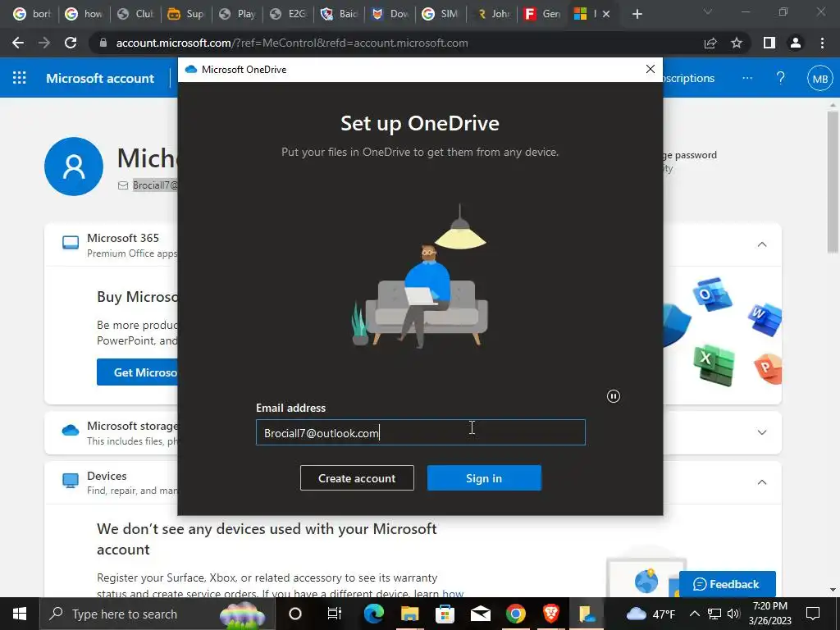Viewport: 840px width, 630px height.
Task: Click the 'how' link in the devices text
Action: (x=453, y=593)
